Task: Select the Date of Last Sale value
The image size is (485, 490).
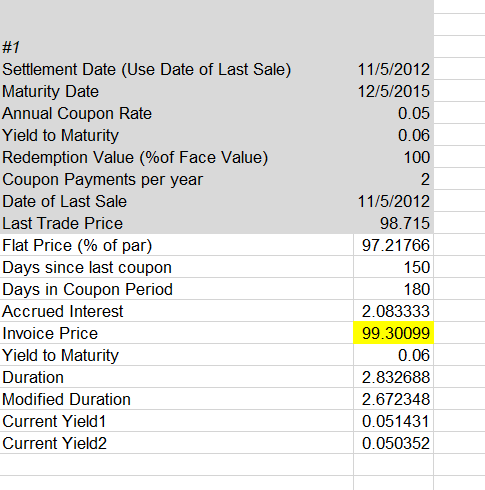Action: point(393,201)
